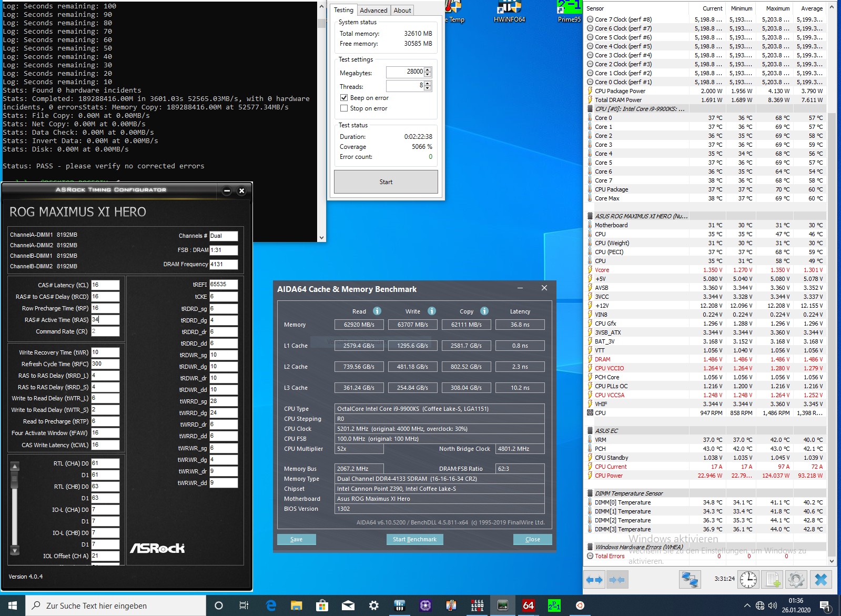Click Save in AIDA64 benchmark

(297, 539)
